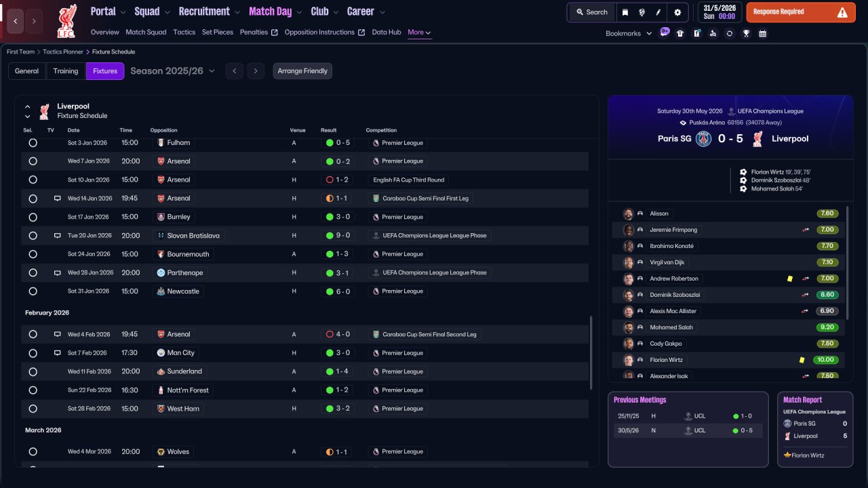Expand the Bookmarks dropdown

[x=629, y=33]
